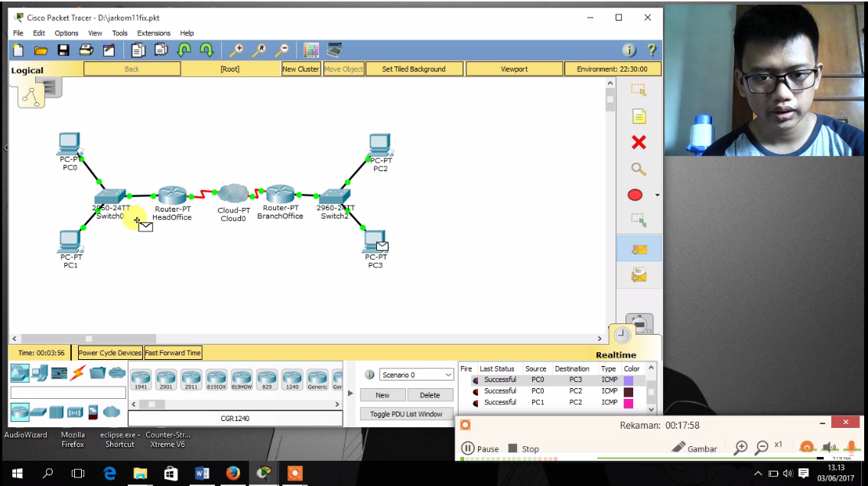The height and width of the screenshot is (486, 868).
Task: Select the Switches subcategory
Action: click(x=38, y=412)
